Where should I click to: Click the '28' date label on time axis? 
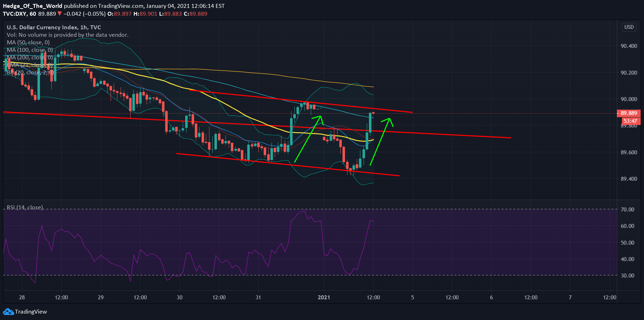pos(22,297)
